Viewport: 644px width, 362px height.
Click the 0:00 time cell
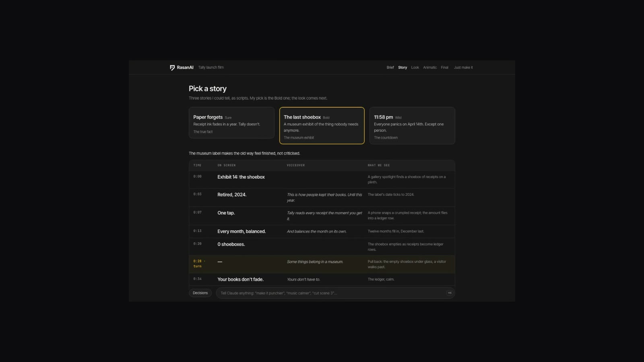197,177
